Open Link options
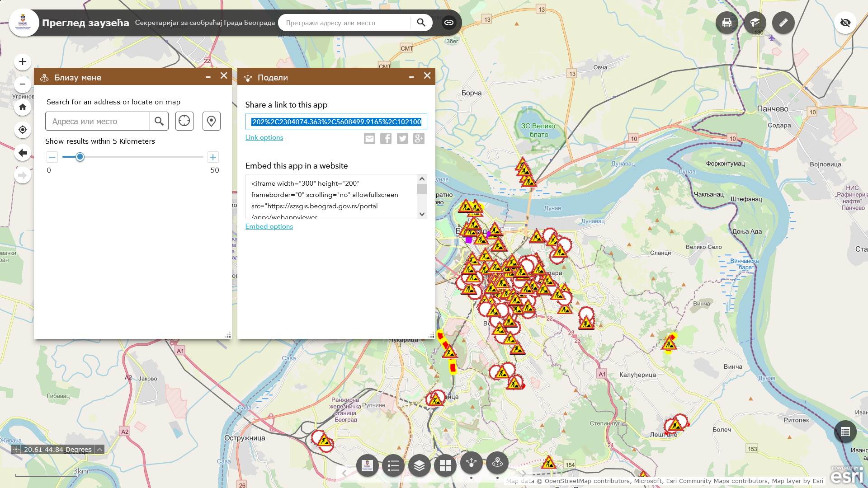868x488 pixels. pyautogui.click(x=264, y=137)
